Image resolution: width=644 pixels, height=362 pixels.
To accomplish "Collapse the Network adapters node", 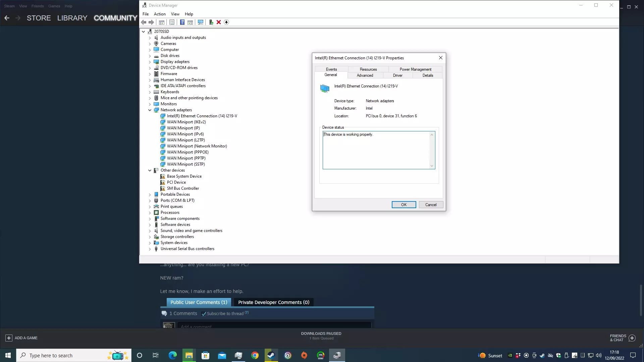I will (150, 110).
